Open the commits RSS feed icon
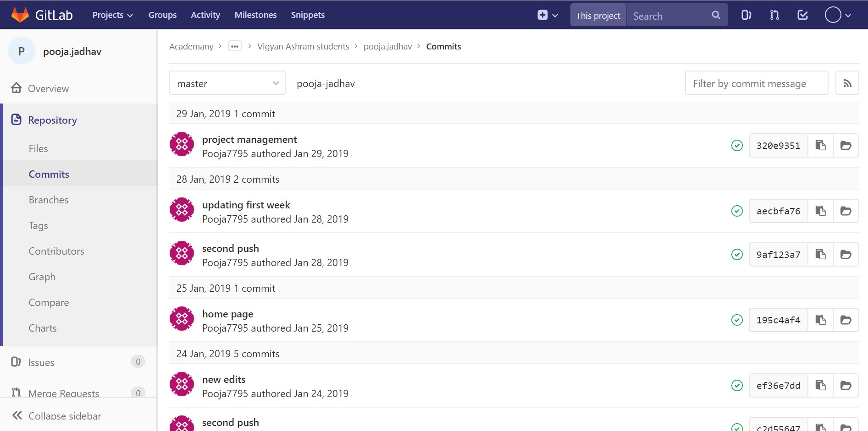The width and height of the screenshot is (868, 431). click(x=847, y=83)
